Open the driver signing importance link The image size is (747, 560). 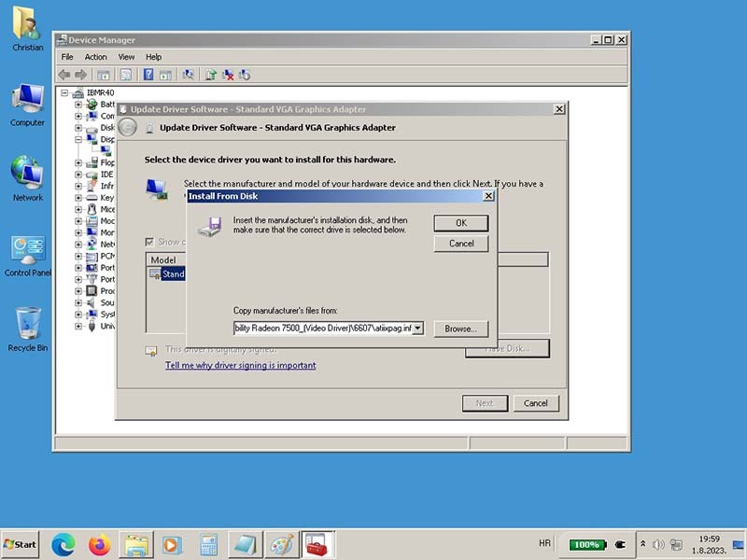[240, 365]
